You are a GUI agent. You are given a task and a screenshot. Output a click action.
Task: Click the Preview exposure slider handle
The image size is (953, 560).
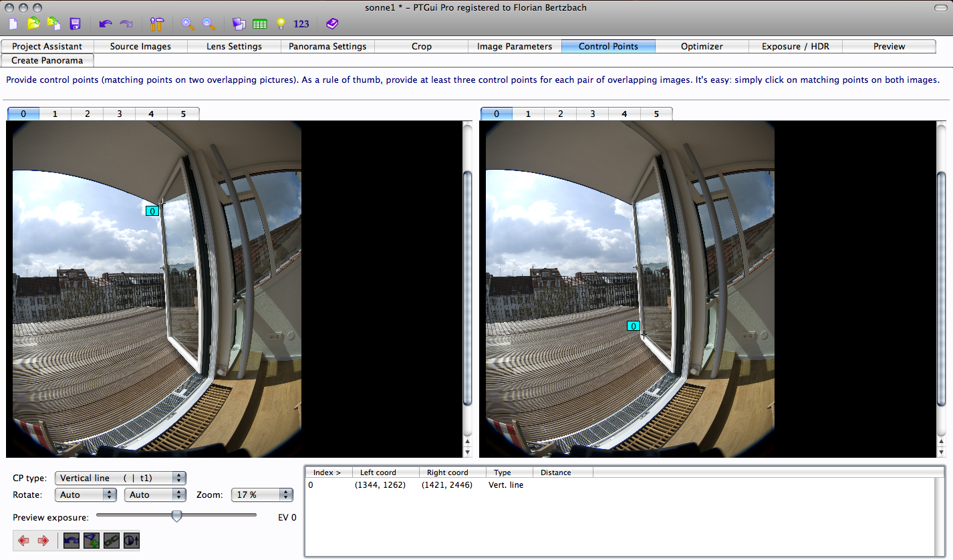pos(176,516)
